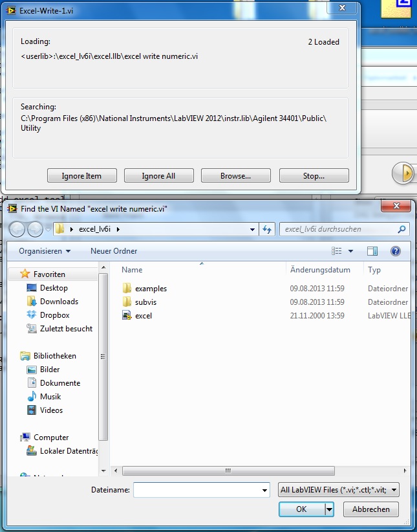
Task: Click the excel_lv6i breadcrumb segment
Action: click(94, 229)
